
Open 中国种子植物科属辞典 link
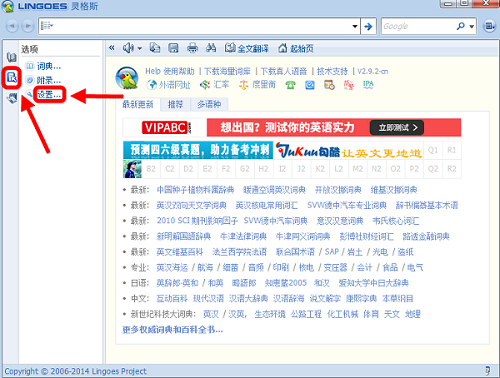pyautogui.click(x=195, y=190)
